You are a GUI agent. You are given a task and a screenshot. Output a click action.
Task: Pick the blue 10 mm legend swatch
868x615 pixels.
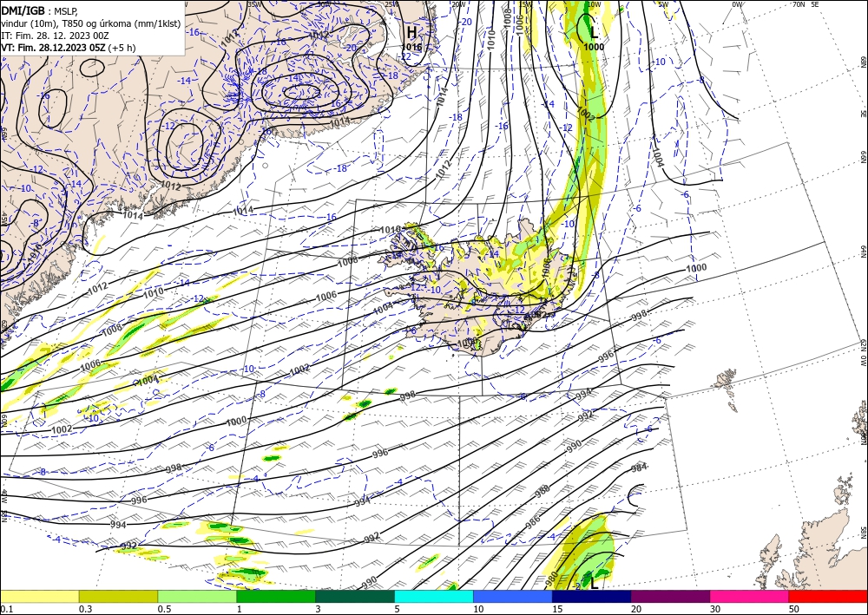click(513, 596)
